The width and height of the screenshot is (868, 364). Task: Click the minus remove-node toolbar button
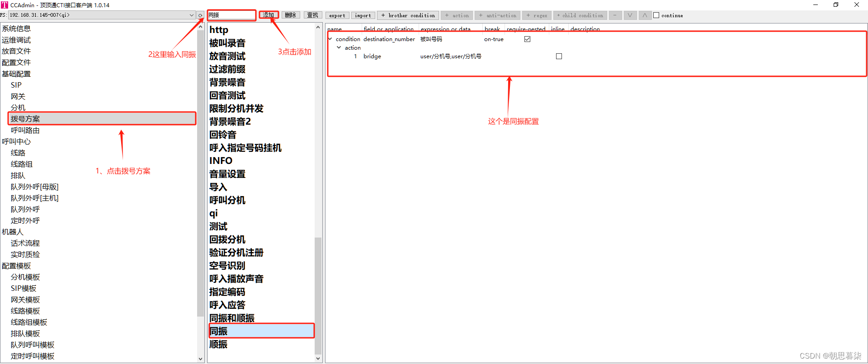coord(615,15)
